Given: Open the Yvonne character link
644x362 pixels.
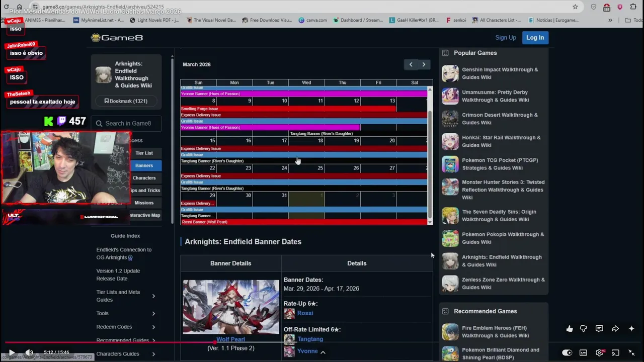Looking at the screenshot, I should pyautogui.click(x=307, y=351).
